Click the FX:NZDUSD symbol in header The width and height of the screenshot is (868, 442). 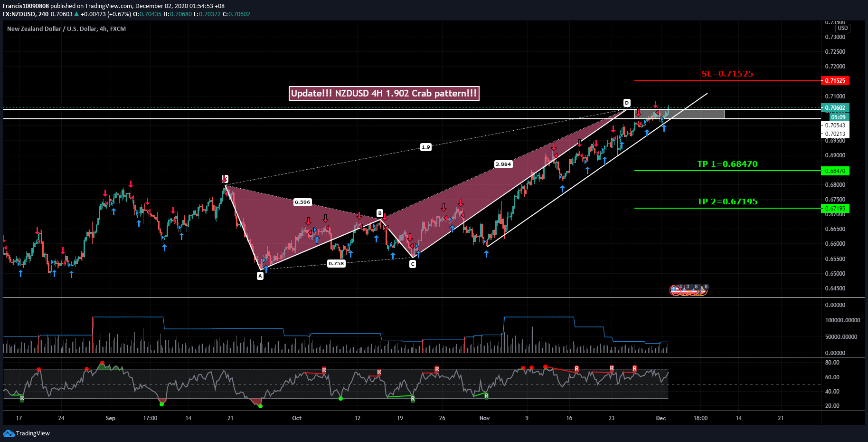[19, 14]
